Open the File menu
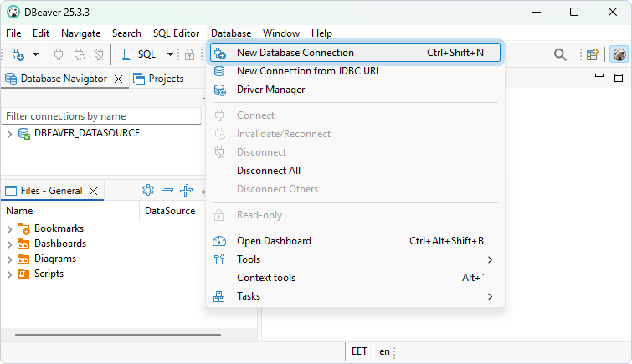Image resolution: width=632 pixels, height=364 pixels. point(13,33)
